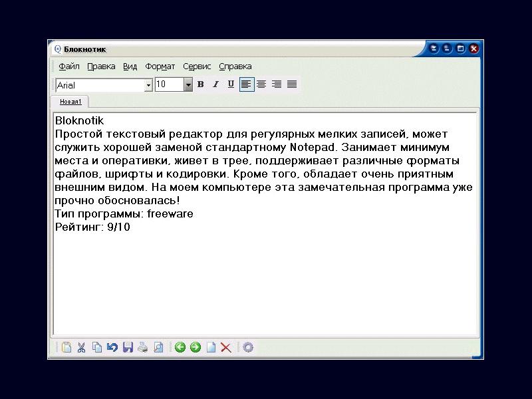Click the scissors Cut icon

[x=82, y=347]
